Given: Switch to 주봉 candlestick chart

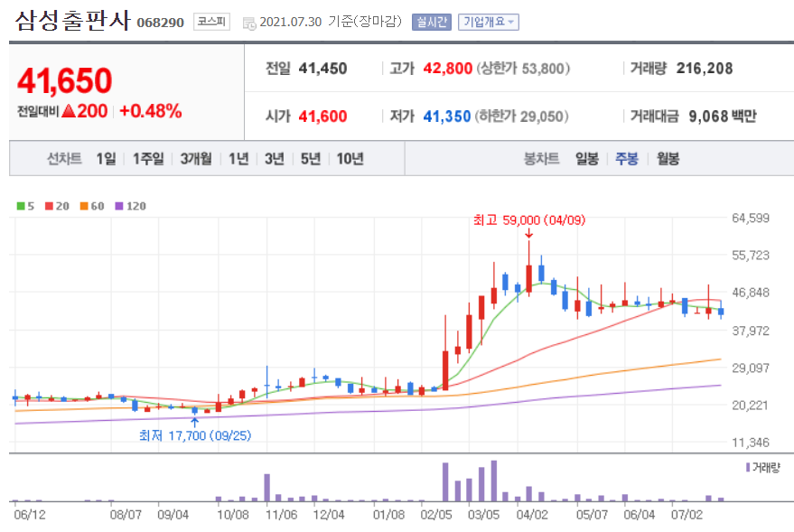Looking at the screenshot, I should coord(626,159).
